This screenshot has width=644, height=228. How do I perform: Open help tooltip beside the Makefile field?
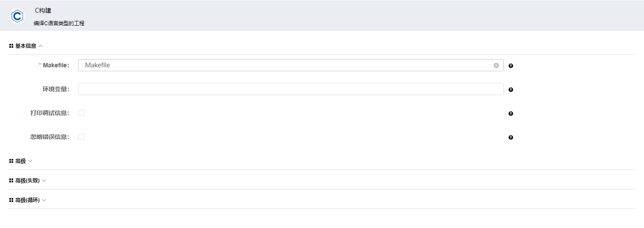pos(511,66)
